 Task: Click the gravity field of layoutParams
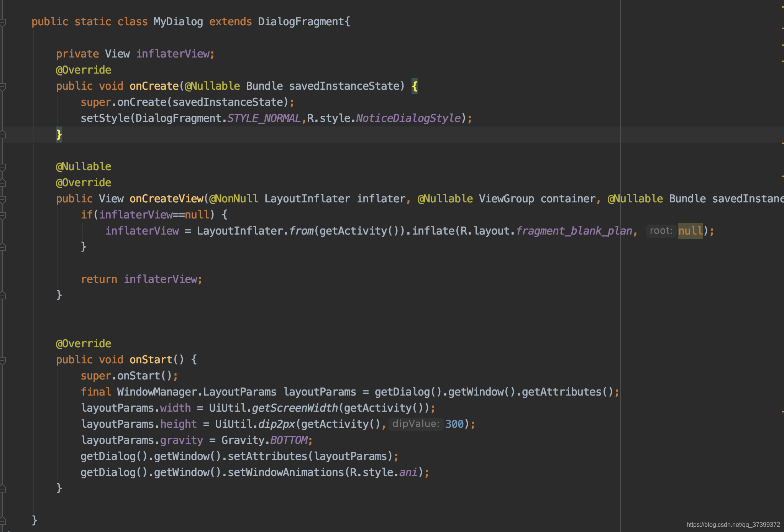[x=182, y=440]
